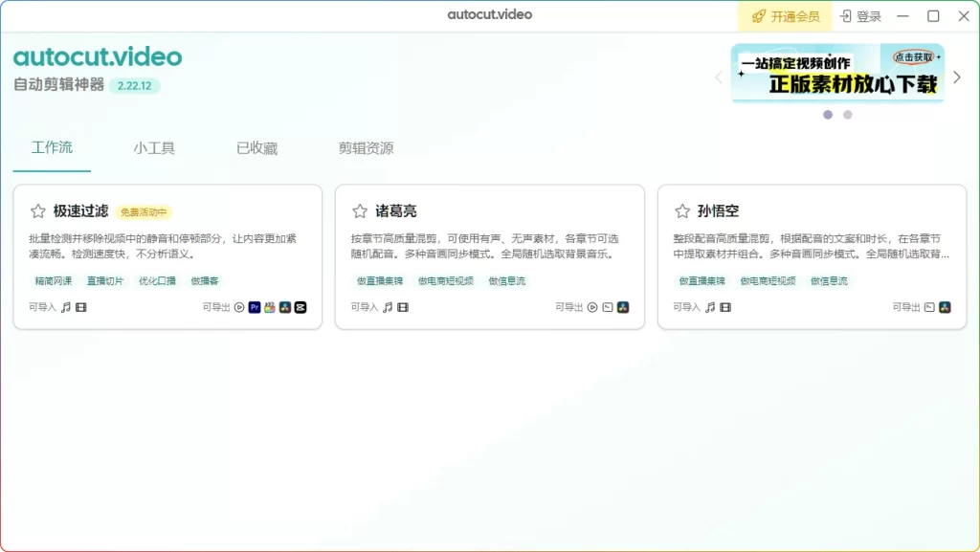Screen dimensions: 980x552
Task: Go to the next banner with right chevron
Action: pyautogui.click(x=956, y=77)
